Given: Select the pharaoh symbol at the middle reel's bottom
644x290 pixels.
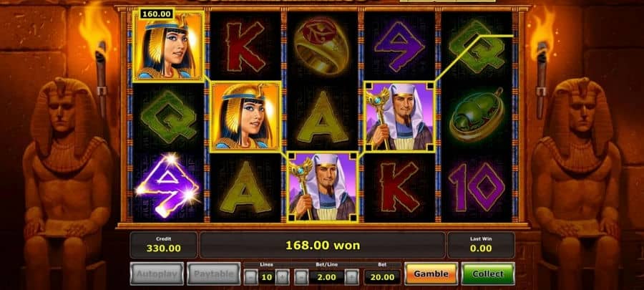Looking at the screenshot, I should [x=323, y=188].
